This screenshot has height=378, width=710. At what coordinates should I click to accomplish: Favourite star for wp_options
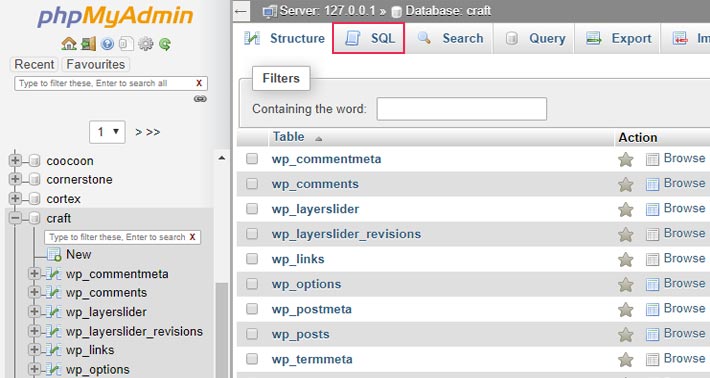625,284
